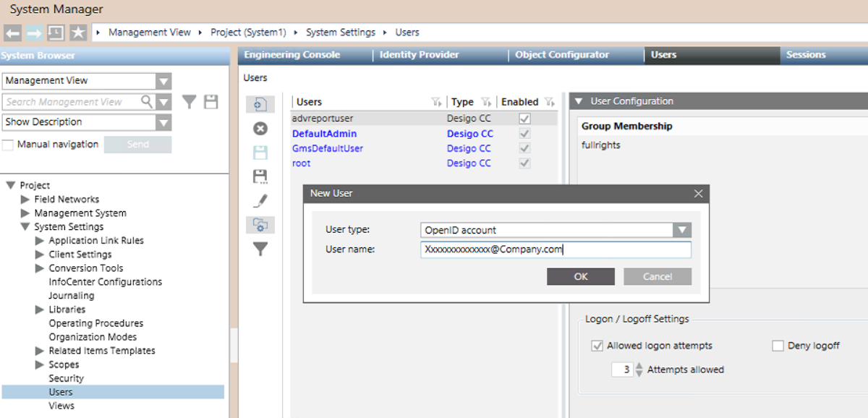Click the history clock icon

point(56,33)
